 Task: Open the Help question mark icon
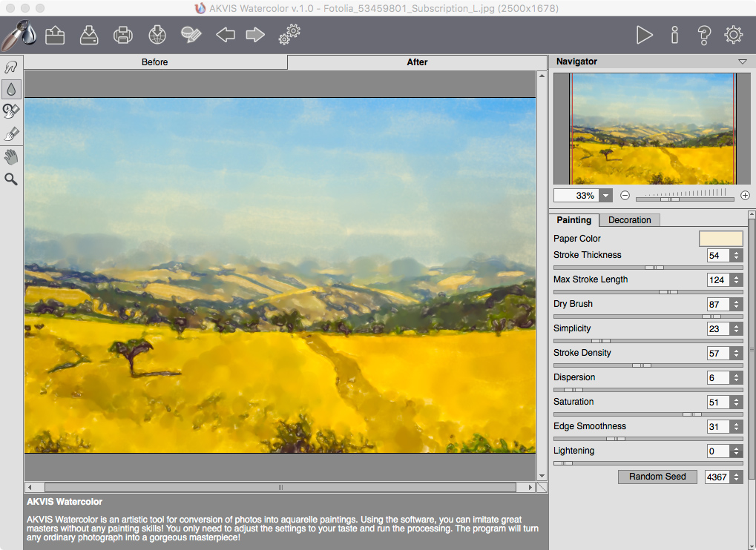[704, 35]
